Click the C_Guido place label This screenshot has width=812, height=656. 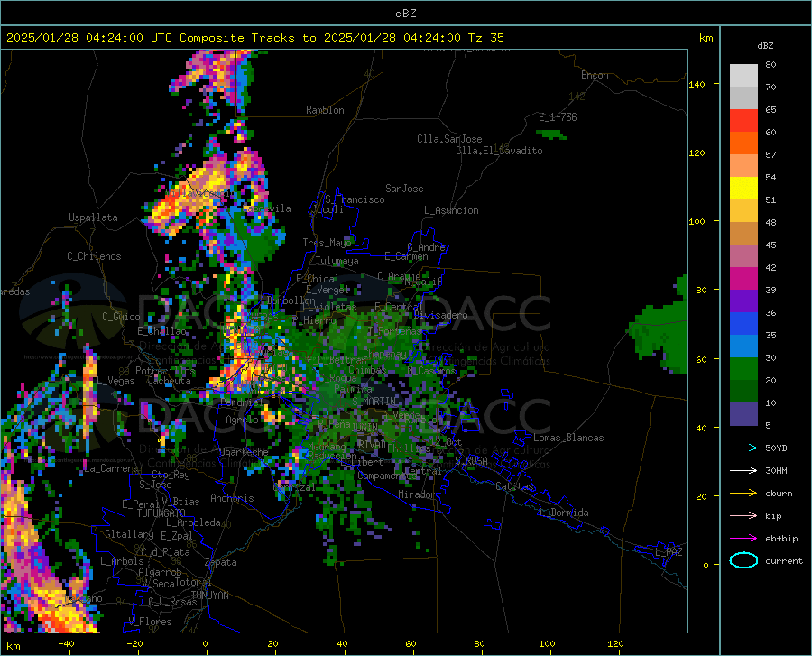point(121,317)
